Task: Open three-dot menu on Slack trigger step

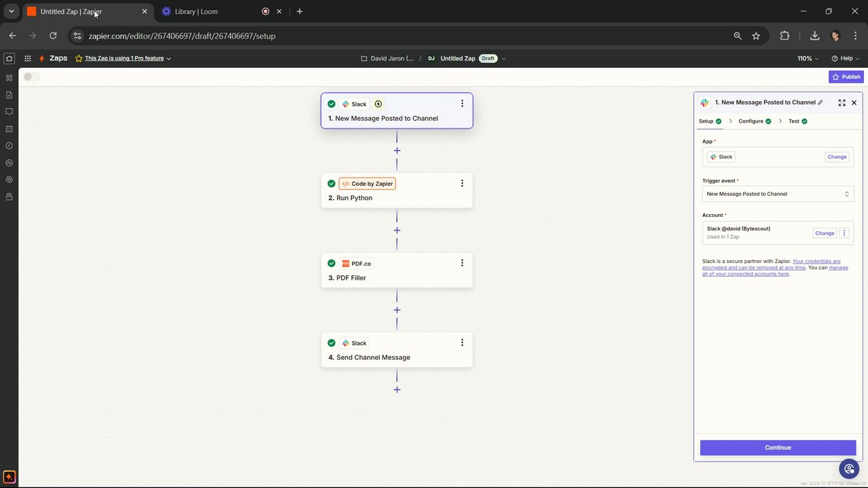Action: click(462, 104)
